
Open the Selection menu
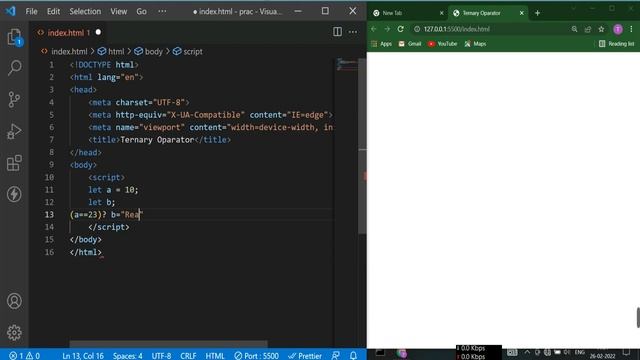pos(85,11)
